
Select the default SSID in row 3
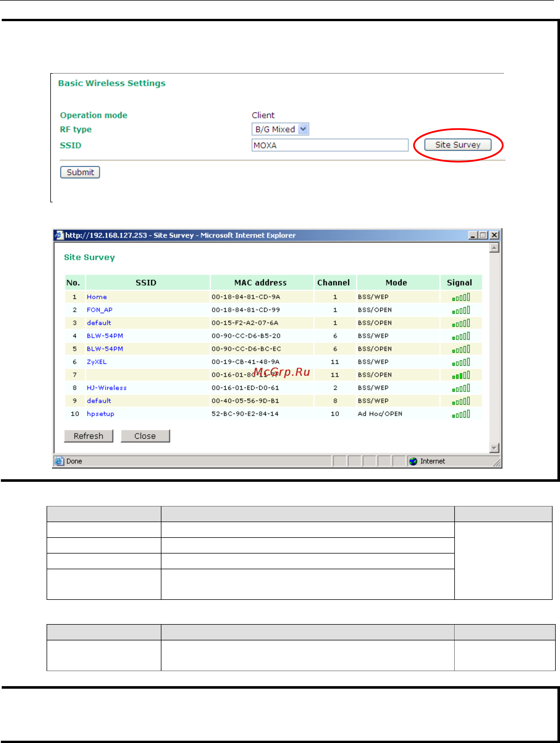[x=99, y=322]
